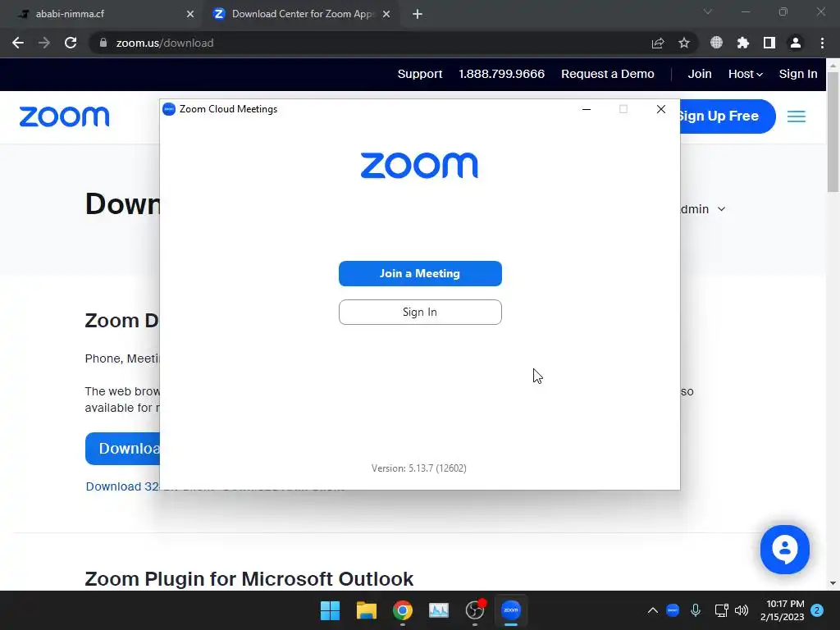Open tab search chevron in Chrome title bar

pos(708,11)
